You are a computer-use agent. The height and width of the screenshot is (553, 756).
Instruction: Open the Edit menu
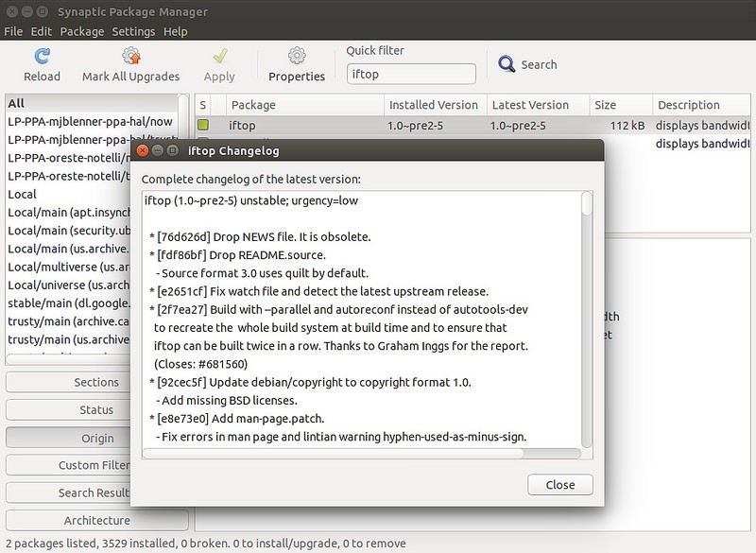coord(41,31)
